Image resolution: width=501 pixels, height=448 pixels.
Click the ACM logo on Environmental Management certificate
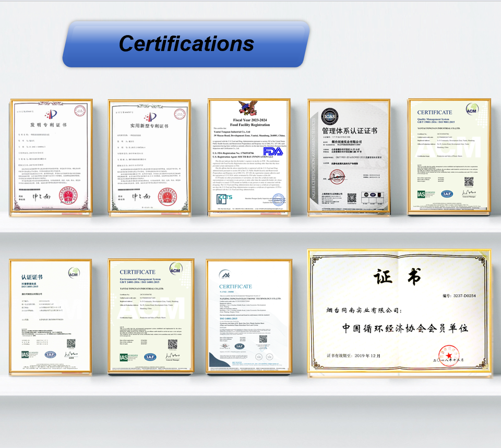(175, 269)
